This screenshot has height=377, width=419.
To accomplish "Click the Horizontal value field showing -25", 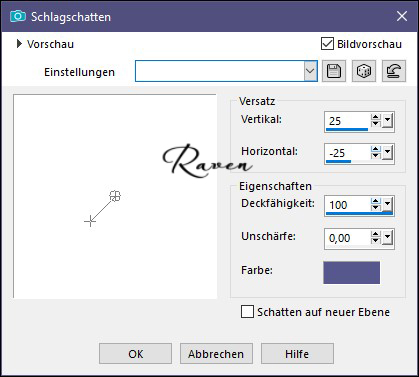I will point(348,153).
